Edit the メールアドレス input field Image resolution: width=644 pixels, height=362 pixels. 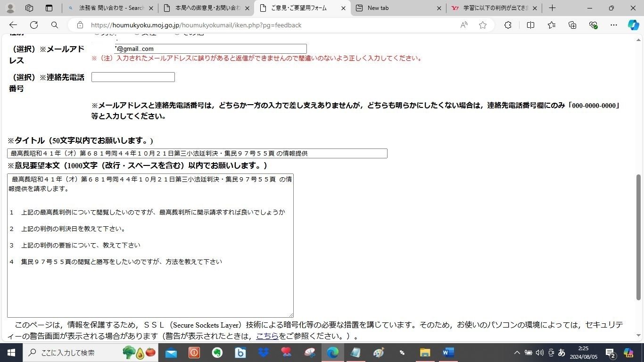click(199, 49)
